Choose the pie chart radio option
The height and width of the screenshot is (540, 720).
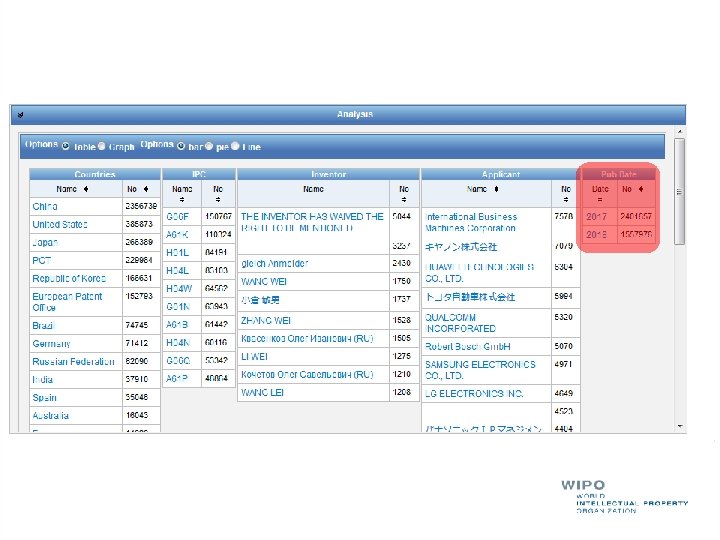pyautogui.click(x=209, y=146)
